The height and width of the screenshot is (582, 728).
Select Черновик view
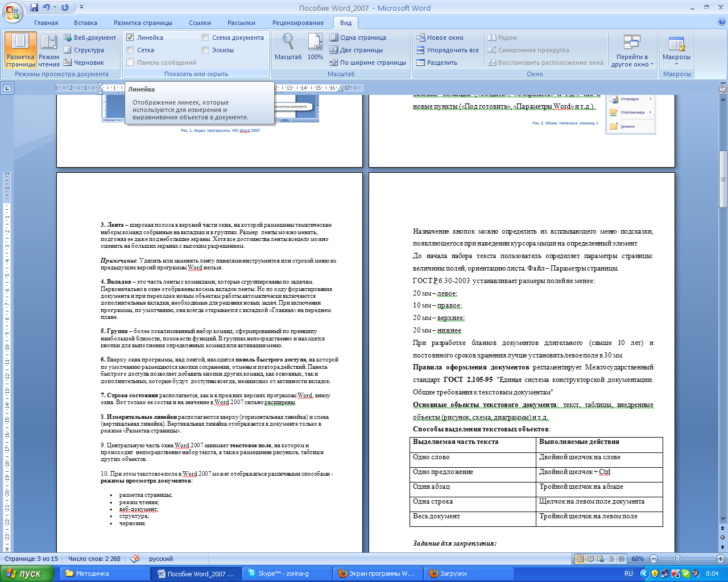tap(84, 63)
